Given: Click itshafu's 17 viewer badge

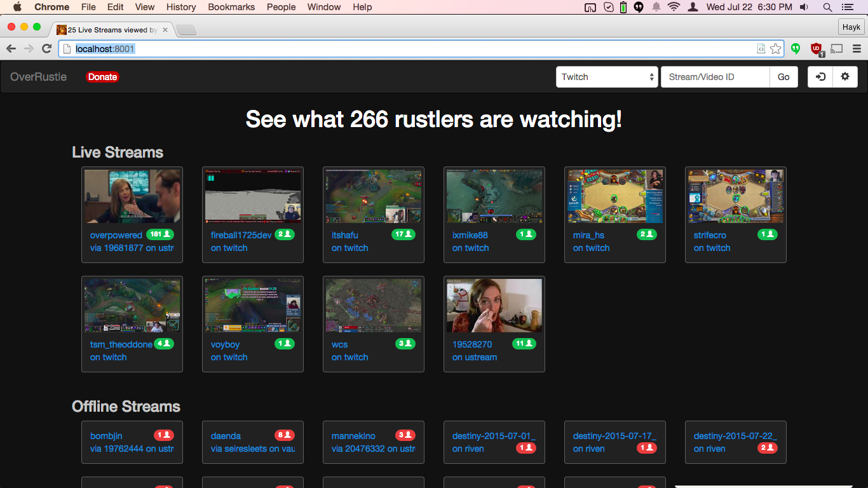Looking at the screenshot, I should point(403,234).
